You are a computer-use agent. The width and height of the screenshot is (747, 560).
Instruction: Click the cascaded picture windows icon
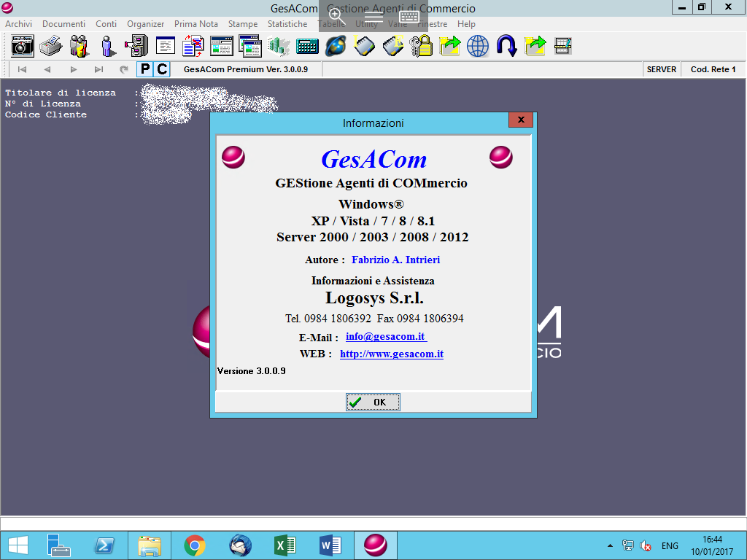(x=250, y=46)
